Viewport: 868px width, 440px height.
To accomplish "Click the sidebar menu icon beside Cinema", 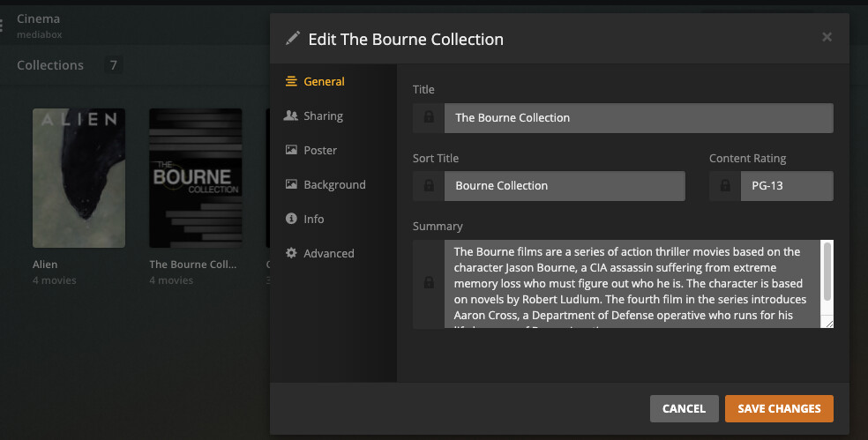I will coord(2,26).
